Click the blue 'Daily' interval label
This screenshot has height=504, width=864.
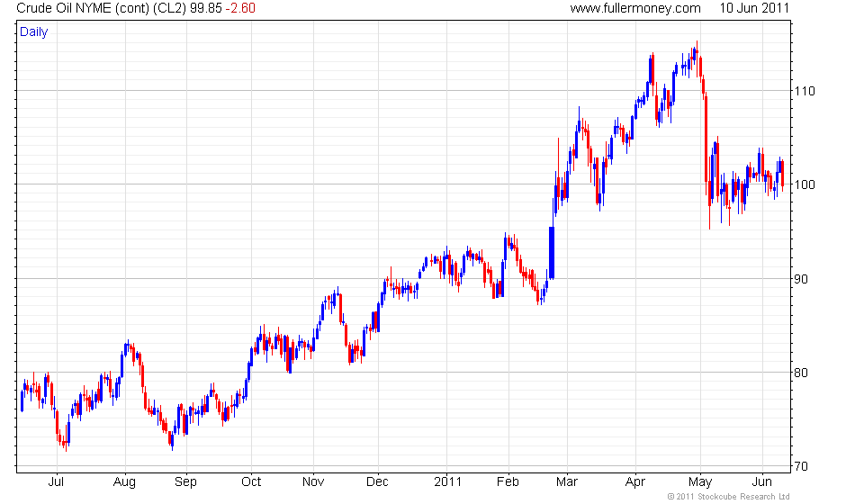point(33,31)
